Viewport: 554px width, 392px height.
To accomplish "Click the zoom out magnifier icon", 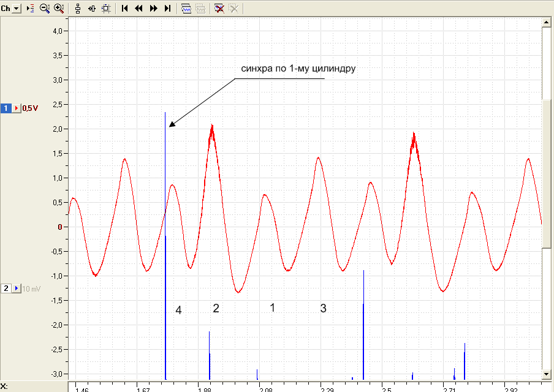I will pos(45,8).
